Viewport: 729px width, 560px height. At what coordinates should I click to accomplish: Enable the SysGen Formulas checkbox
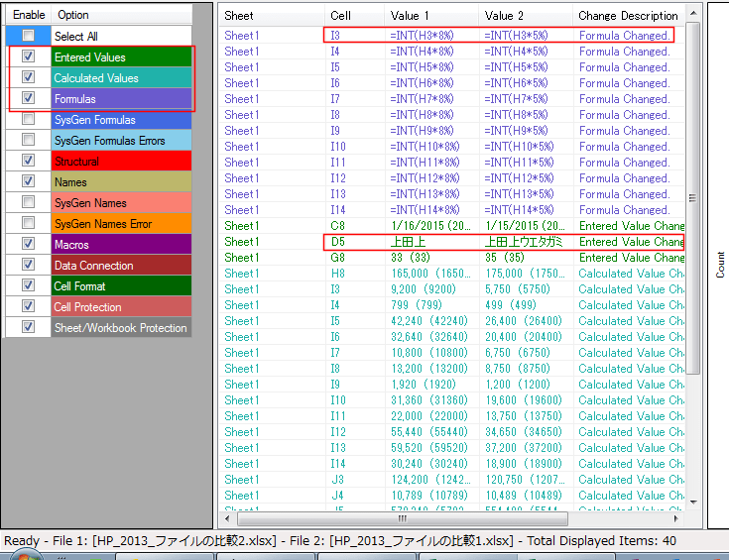(x=28, y=120)
